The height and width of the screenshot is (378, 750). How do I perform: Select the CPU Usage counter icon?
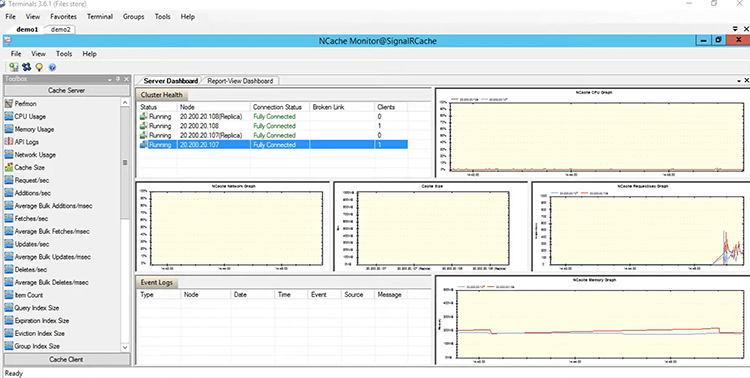[x=9, y=116]
